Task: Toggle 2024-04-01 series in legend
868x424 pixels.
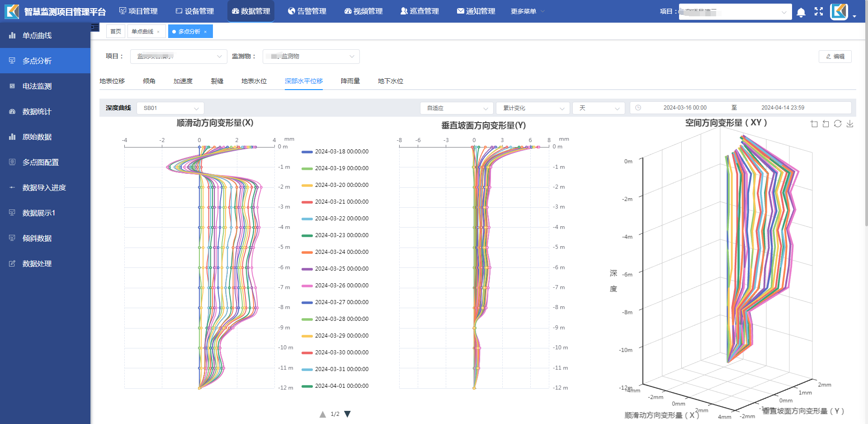Action: (335, 386)
